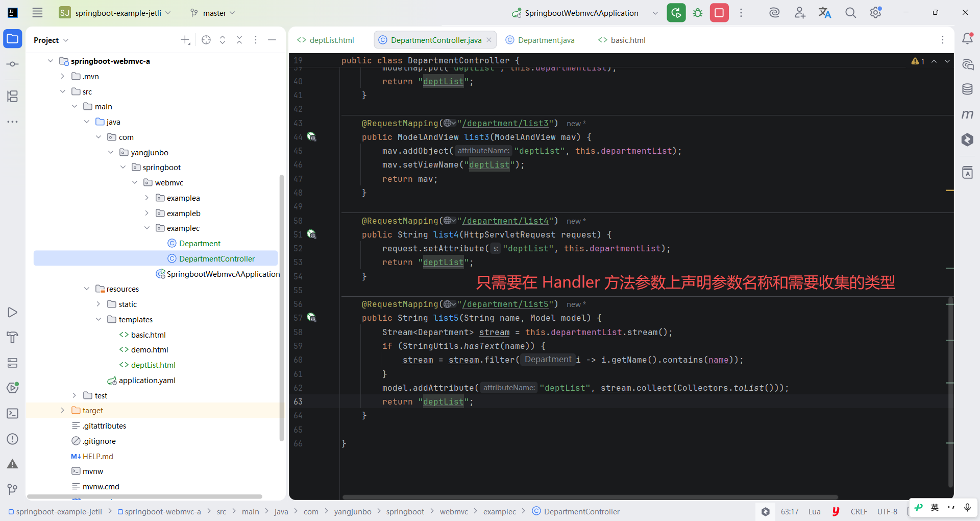The width and height of the screenshot is (980, 521).
Task: Open the Code With Me user icon
Action: click(x=800, y=13)
